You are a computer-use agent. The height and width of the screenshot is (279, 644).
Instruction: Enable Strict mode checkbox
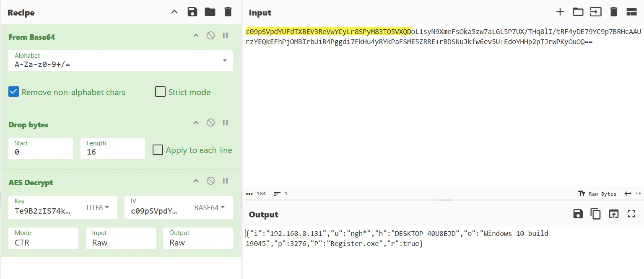(x=160, y=92)
